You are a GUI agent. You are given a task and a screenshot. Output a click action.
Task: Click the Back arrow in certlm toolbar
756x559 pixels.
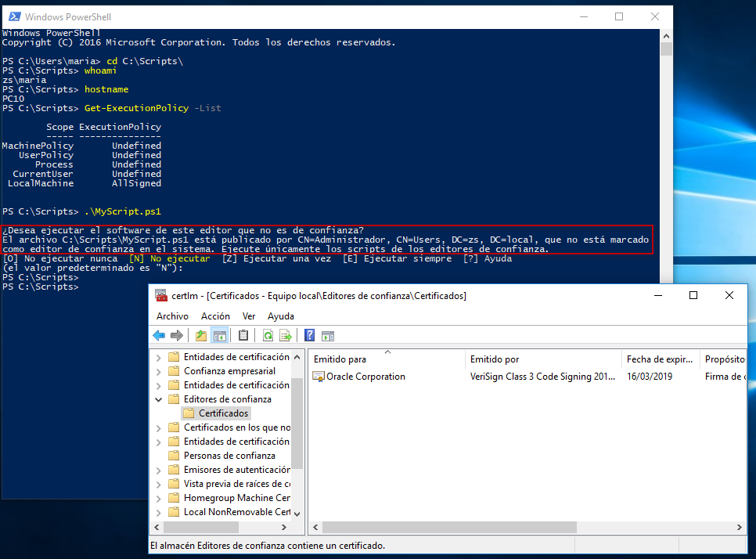point(159,335)
